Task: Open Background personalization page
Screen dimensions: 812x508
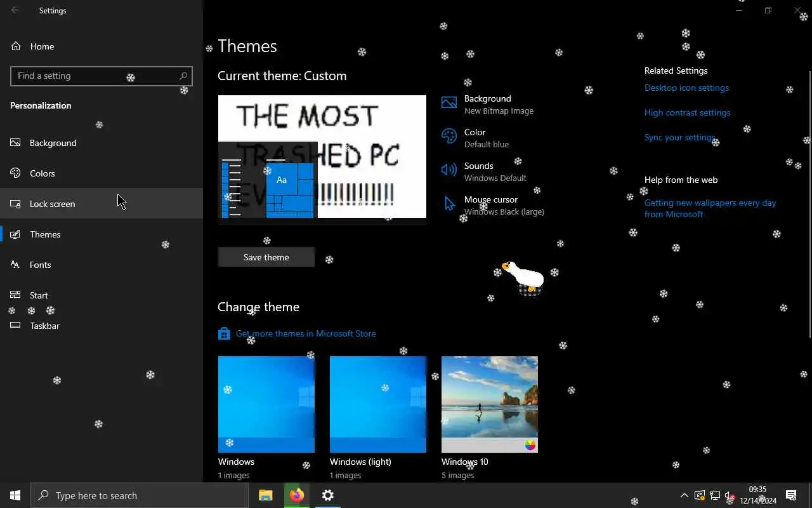Action: (x=101, y=143)
